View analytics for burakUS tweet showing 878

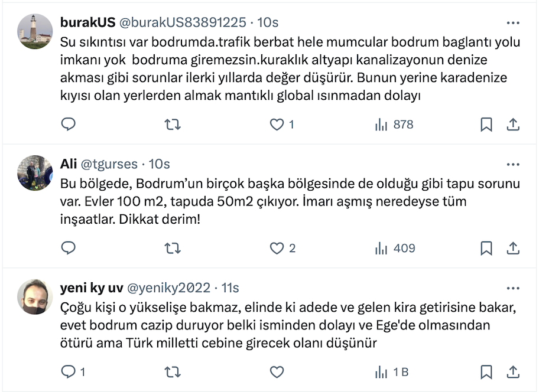coord(394,125)
